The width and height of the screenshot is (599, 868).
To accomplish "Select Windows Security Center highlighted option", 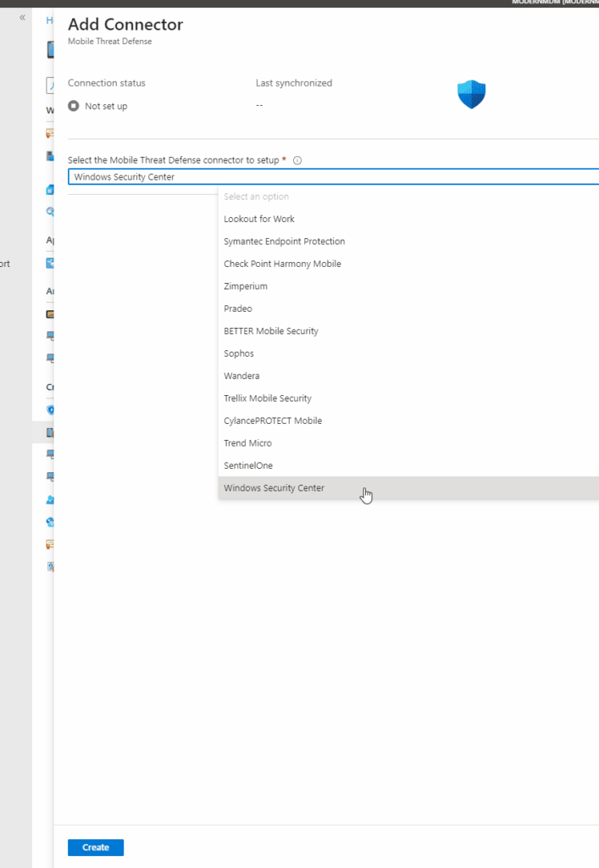I will pyautogui.click(x=274, y=488).
